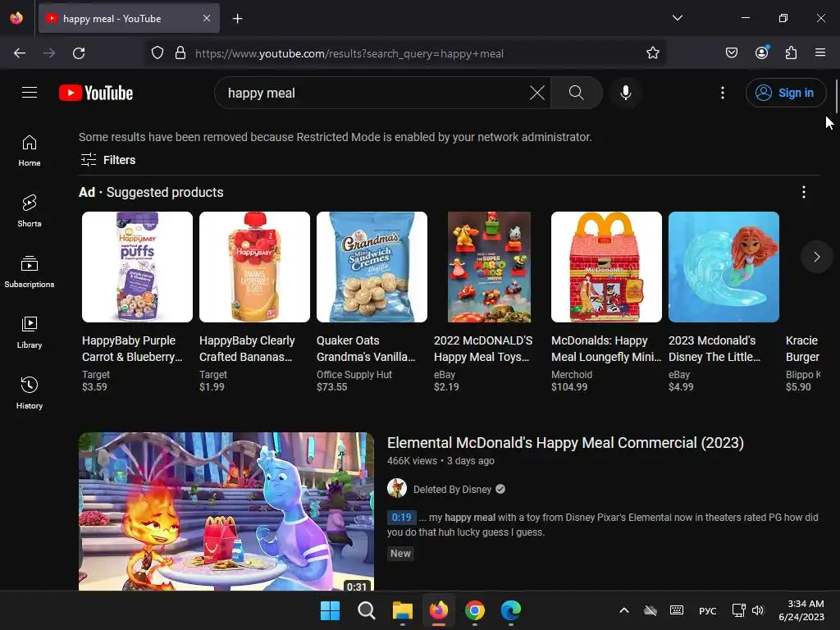Image resolution: width=840 pixels, height=630 pixels.
Task: Jump to 0:19 timestamp in video
Action: 401,518
